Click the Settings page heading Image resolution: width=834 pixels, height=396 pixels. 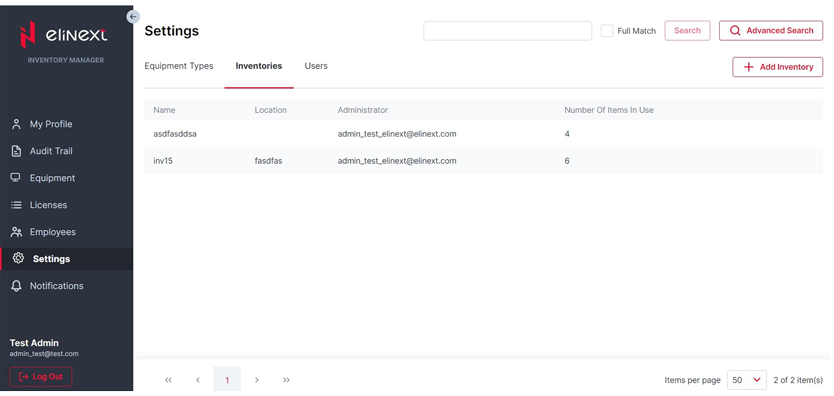point(172,31)
